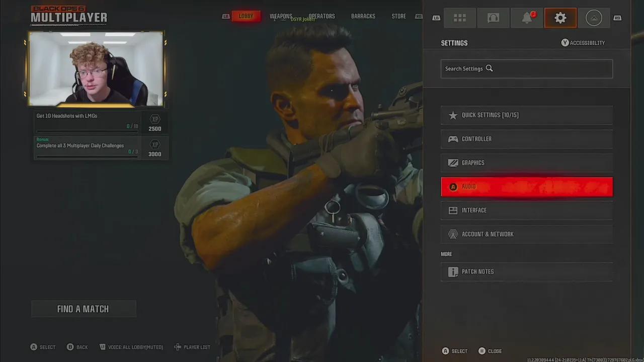The height and width of the screenshot is (362, 644).
Task: Open the Operators tab
Action: [321, 16]
